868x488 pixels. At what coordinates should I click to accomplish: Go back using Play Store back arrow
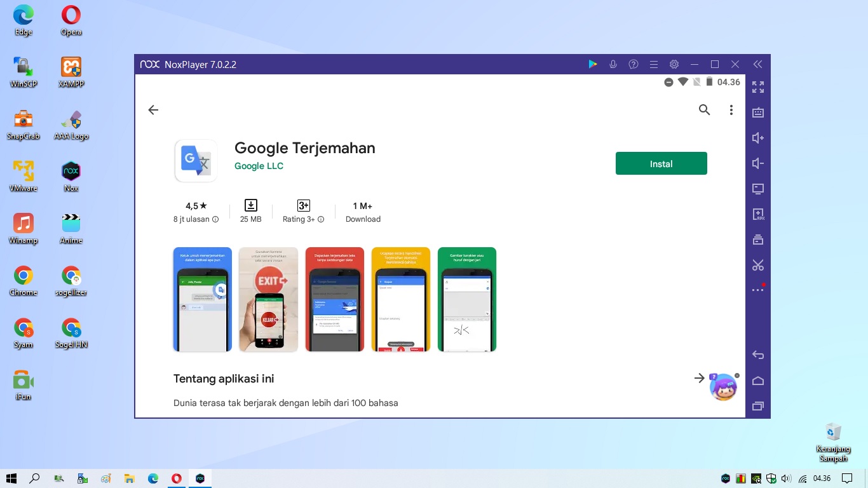click(x=153, y=110)
